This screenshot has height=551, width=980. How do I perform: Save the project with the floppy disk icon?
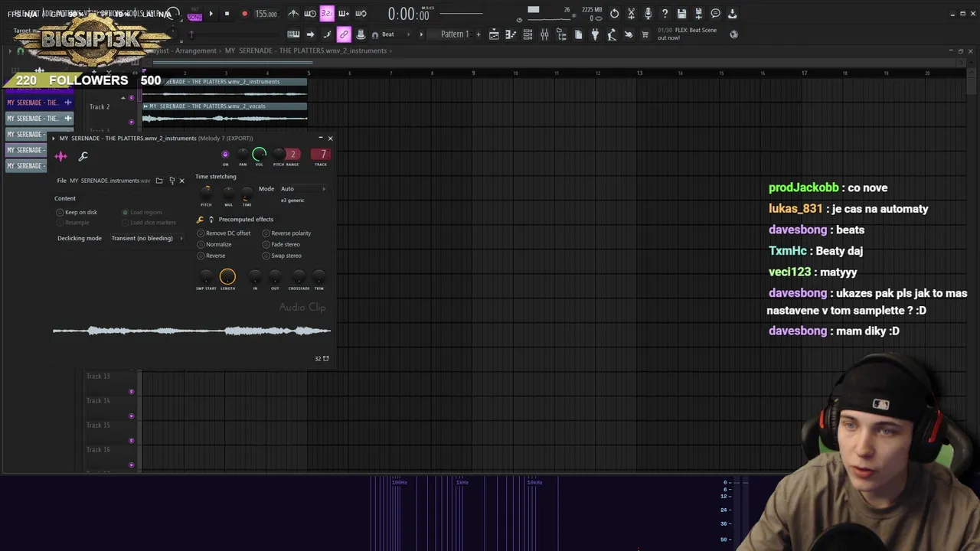point(681,14)
